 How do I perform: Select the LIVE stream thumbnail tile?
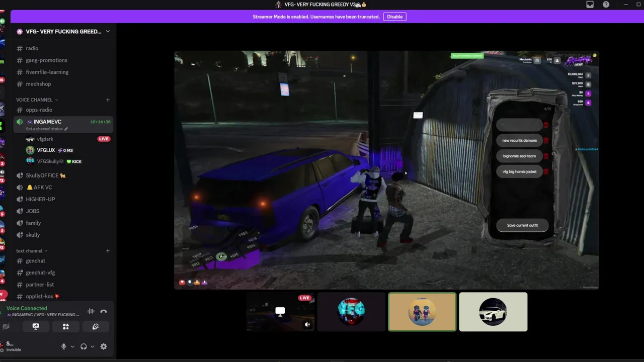click(280, 312)
